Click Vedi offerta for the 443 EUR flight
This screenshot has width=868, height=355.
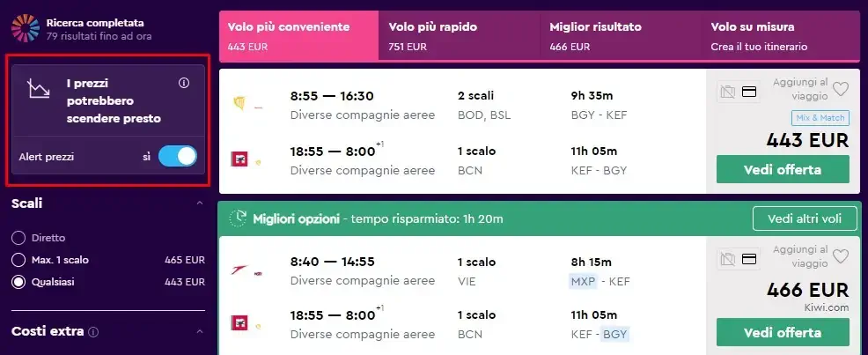[x=783, y=169]
